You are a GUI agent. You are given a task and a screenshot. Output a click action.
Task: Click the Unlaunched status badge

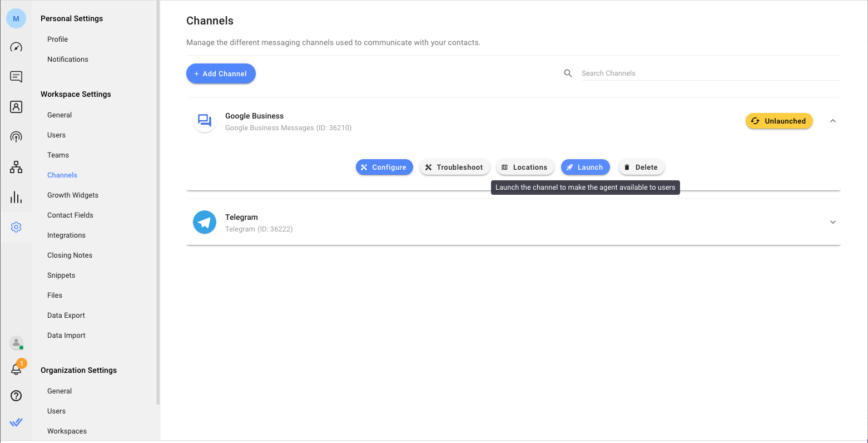tap(778, 121)
